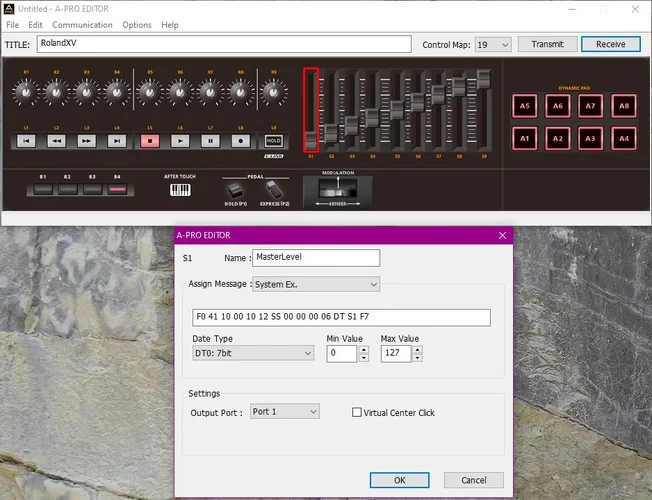Toggle the lit B4 button
This screenshot has height=500, width=652.
117,189
